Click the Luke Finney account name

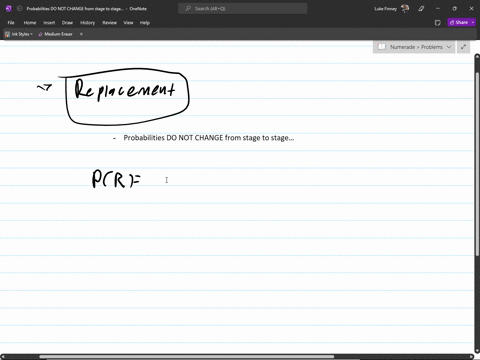pyautogui.click(x=385, y=9)
